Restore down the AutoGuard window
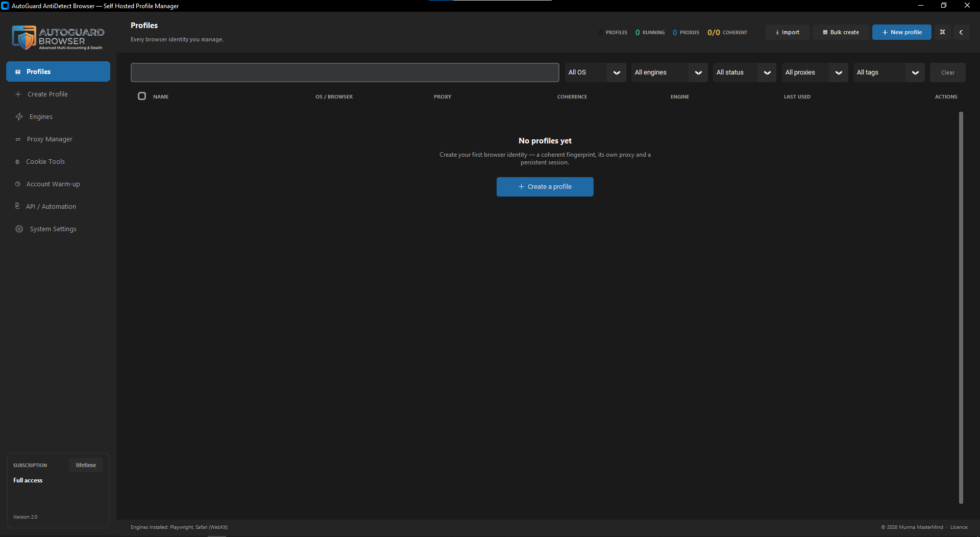The width and height of the screenshot is (980, 537). tap(944, 6)
